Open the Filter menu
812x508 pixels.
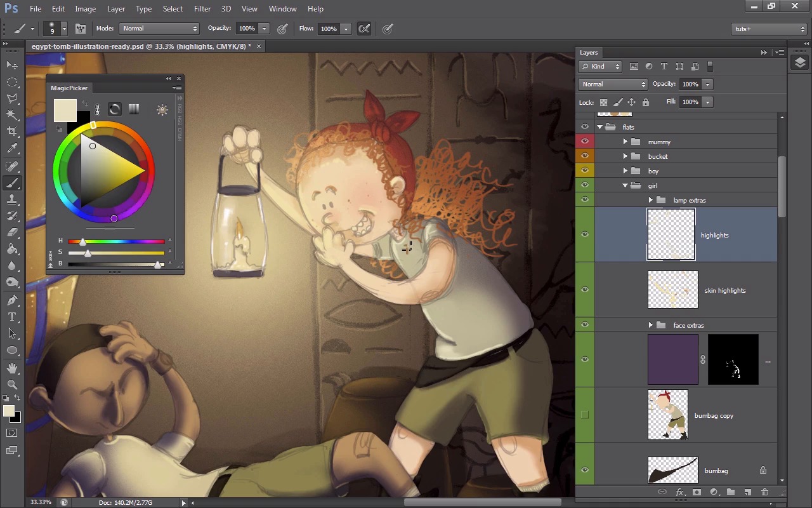coord(202,9)
